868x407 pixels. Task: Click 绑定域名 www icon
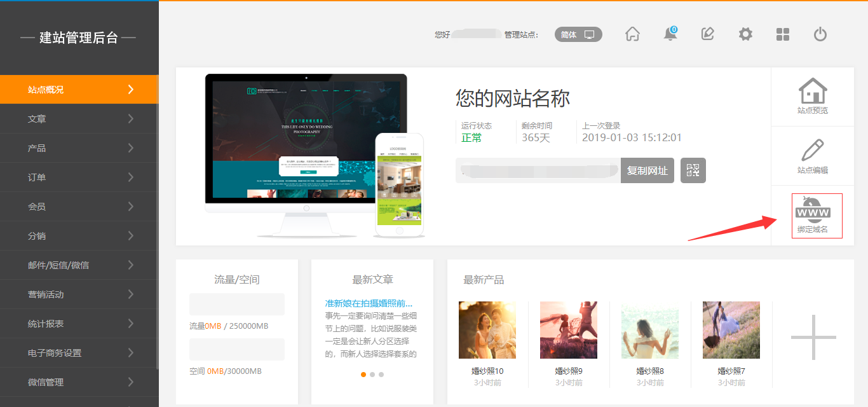coord(813,216)
